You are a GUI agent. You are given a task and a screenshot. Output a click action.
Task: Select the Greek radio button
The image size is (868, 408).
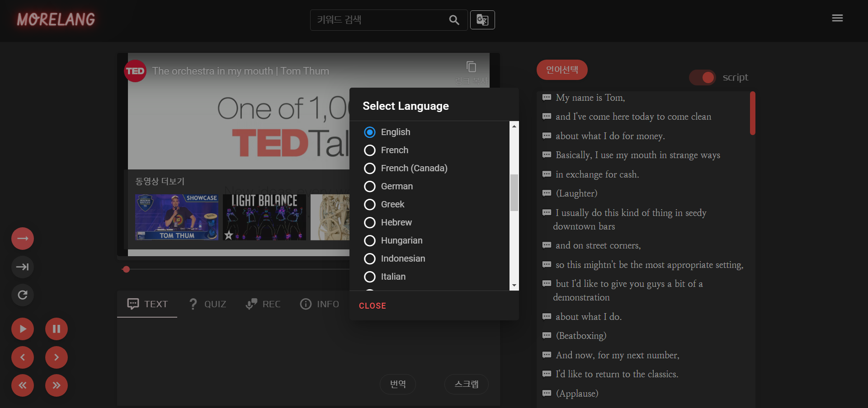coord(370,204)
